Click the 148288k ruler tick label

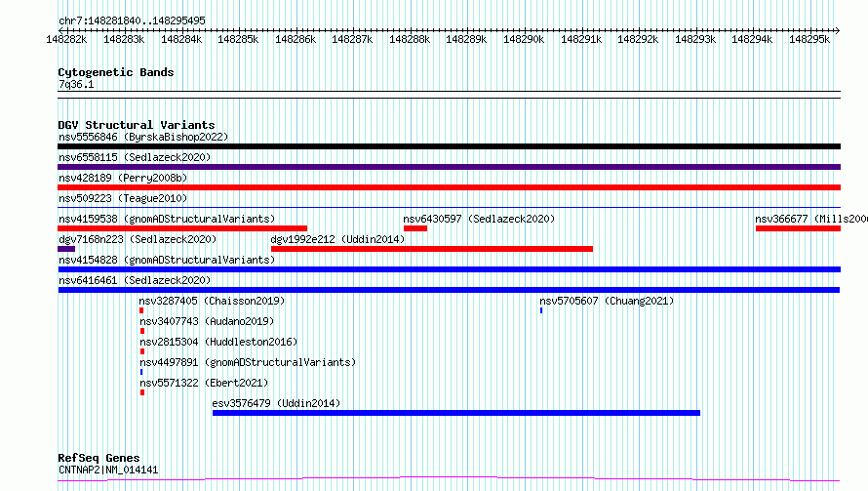(x=410, y=39)
